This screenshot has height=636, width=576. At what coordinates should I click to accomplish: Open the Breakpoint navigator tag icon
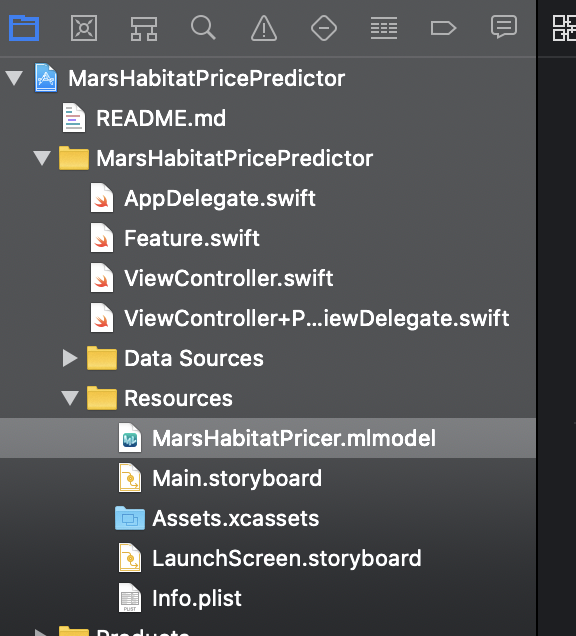tap(443, 28)
